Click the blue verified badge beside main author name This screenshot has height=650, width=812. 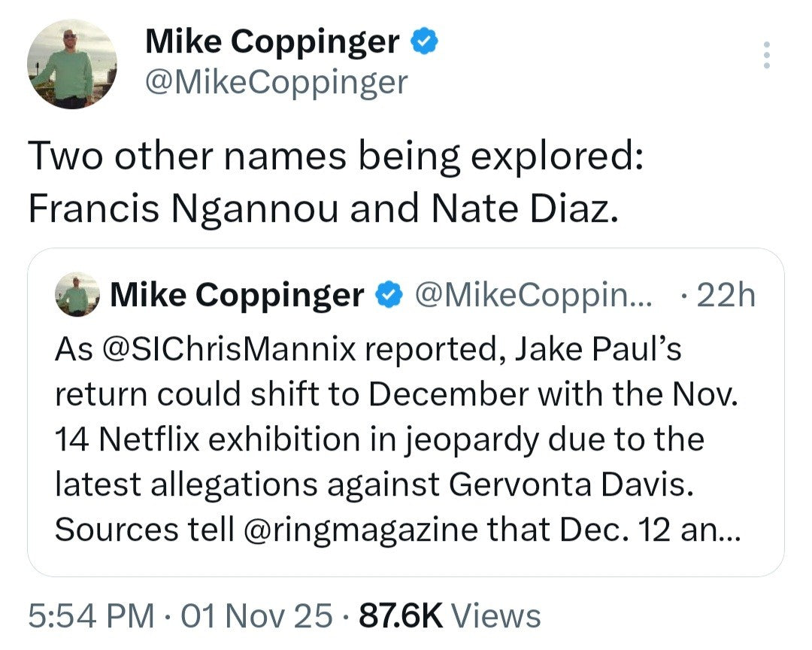pos(424,43)
